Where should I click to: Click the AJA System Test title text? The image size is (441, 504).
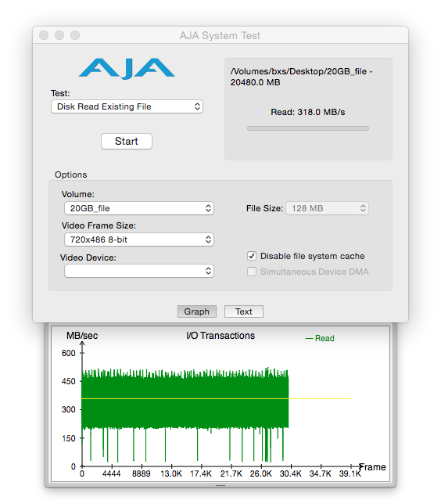[220, 35]
